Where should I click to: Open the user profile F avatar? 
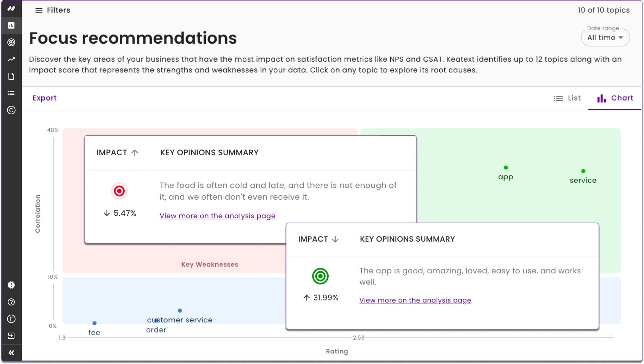pos(11,319)
